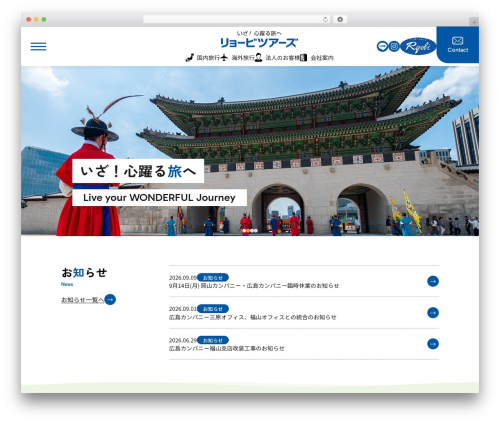Click お知らせ tag on 2026.09.09 row
The width and height of the screenshot is (500, 423).
(213, 277)
